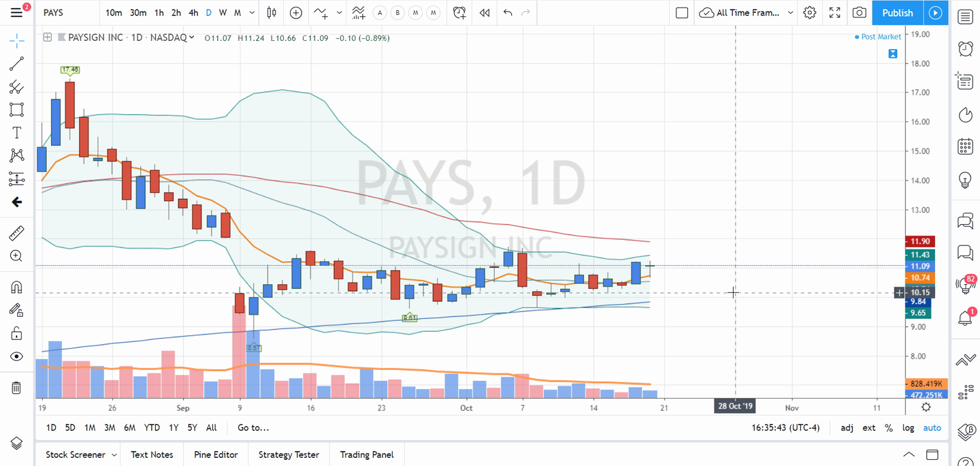Select the Text annotation tool
The image size is (980, 466).
point(16,132)
